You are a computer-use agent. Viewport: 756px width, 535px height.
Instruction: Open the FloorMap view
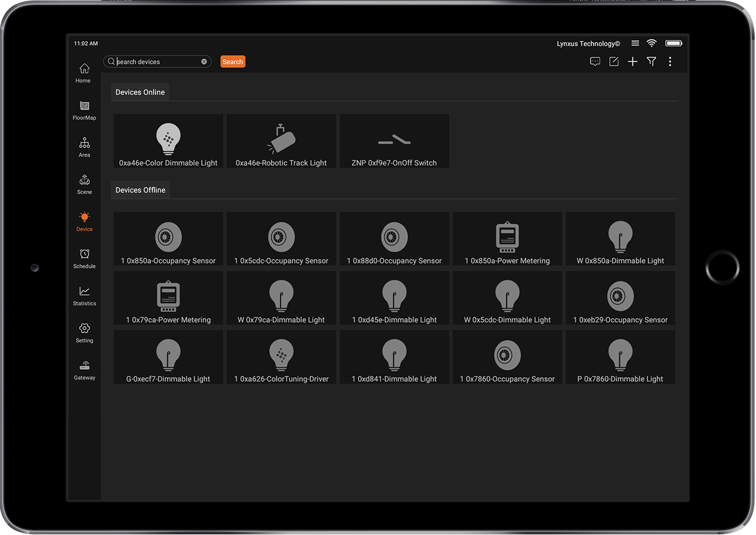pos(84,110)
